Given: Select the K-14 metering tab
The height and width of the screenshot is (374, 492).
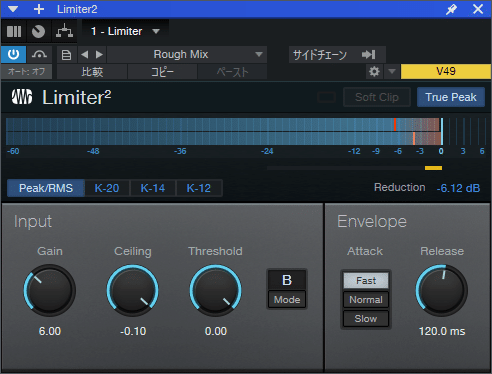Looking at the screenshot, I should point(153,188).
